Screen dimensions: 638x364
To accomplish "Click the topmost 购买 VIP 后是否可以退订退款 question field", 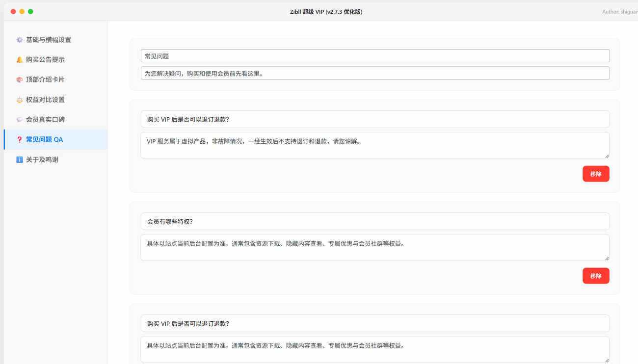I will (375, 119).
